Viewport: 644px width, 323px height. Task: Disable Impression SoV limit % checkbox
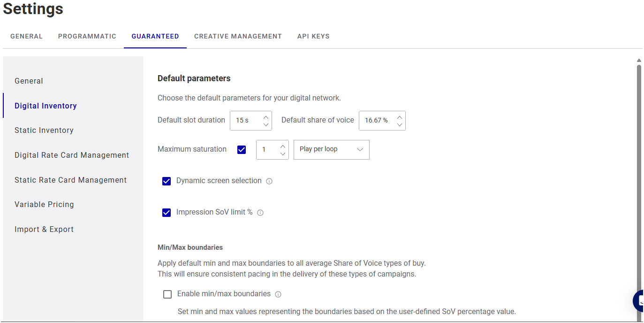tap(167, 213)
